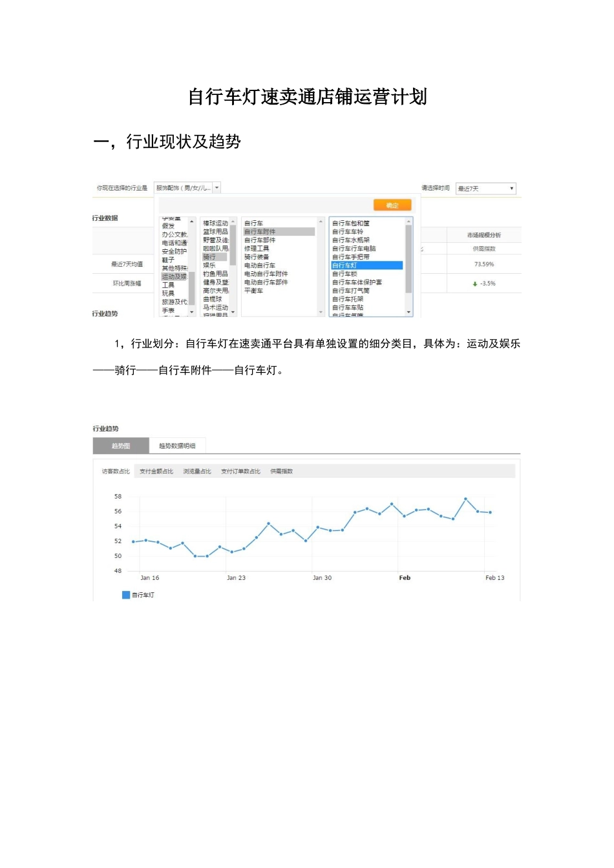
Task: Select 电动自行车部件 list item
Action: point(266,282)
